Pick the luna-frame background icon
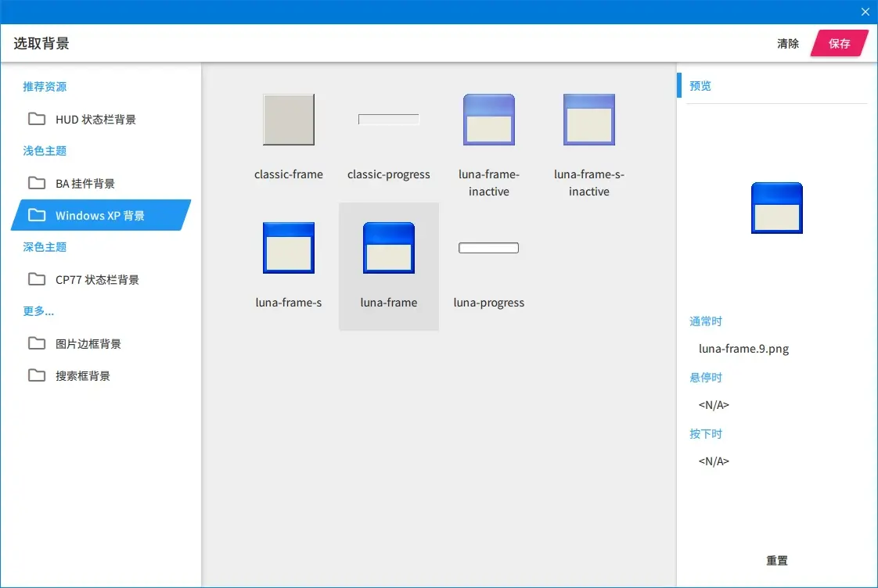This screenshot has width=878, height=588. point(389,248)
